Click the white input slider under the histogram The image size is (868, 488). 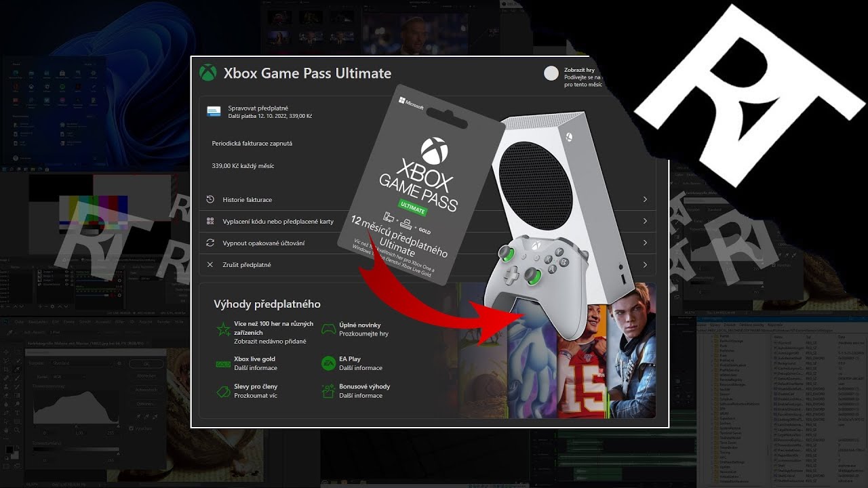pyautogui.click(x=119, y=426)
